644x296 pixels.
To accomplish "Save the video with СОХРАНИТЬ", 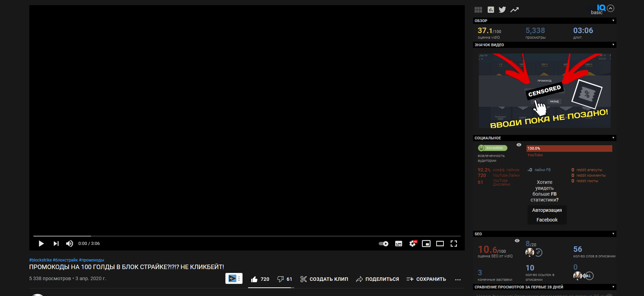I will [x=426, y=279].
